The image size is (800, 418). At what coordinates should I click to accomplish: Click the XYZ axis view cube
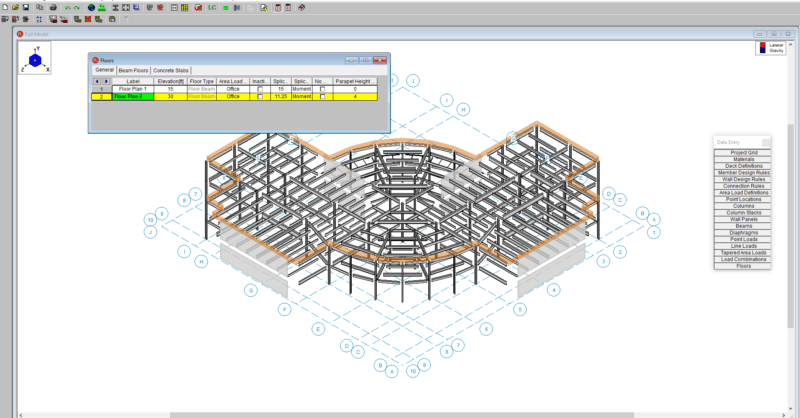34,60
